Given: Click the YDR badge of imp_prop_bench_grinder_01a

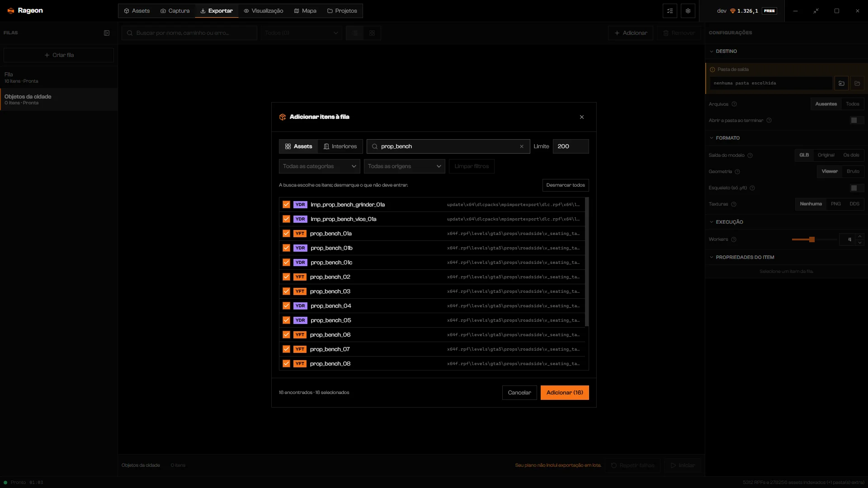Looking at the screenshot, I should 300,205.
